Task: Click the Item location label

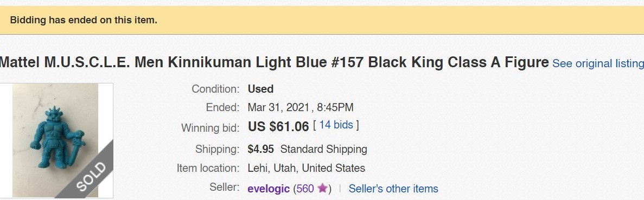Action: tap(208, 168)
